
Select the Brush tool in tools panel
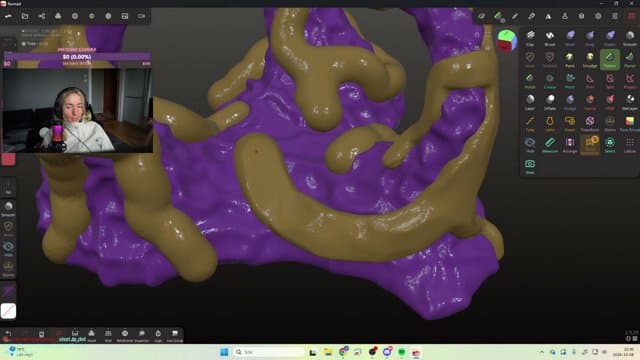coord(550,38)
